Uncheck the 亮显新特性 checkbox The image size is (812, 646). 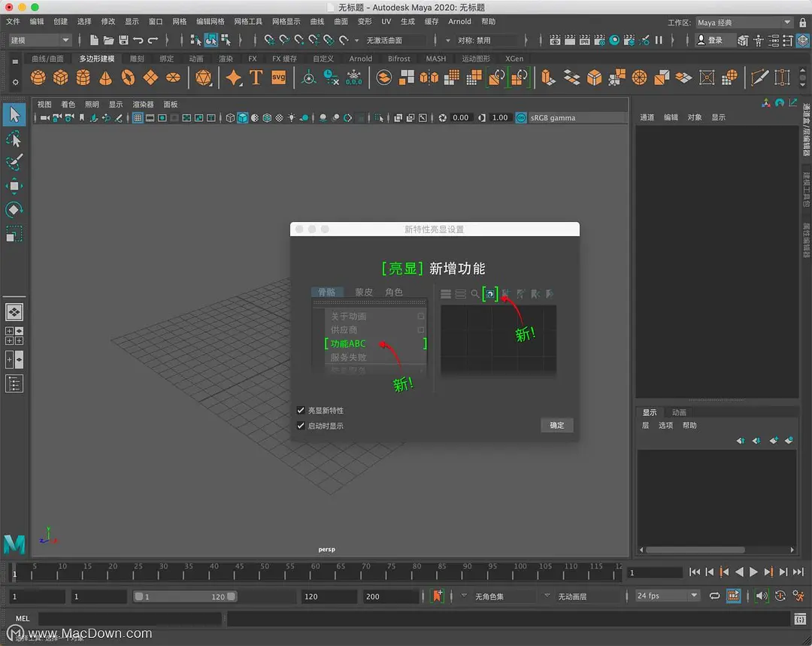click(x=301, y=411)
